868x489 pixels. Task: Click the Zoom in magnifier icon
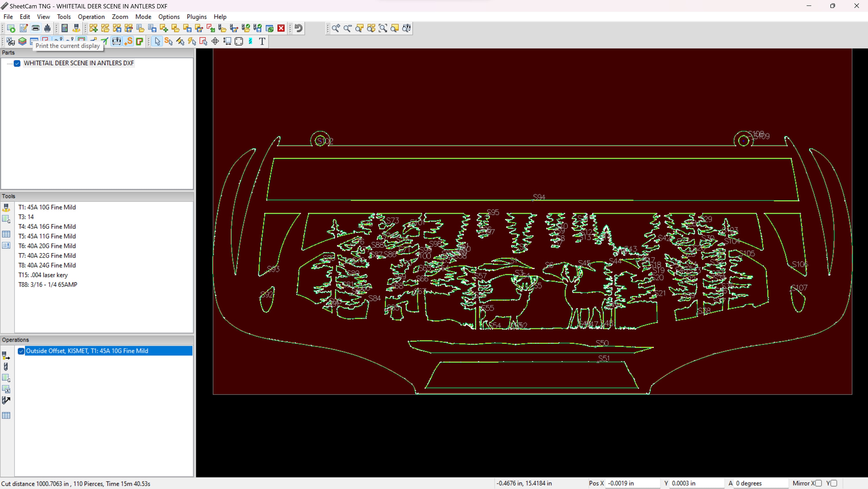pos(336,28)
